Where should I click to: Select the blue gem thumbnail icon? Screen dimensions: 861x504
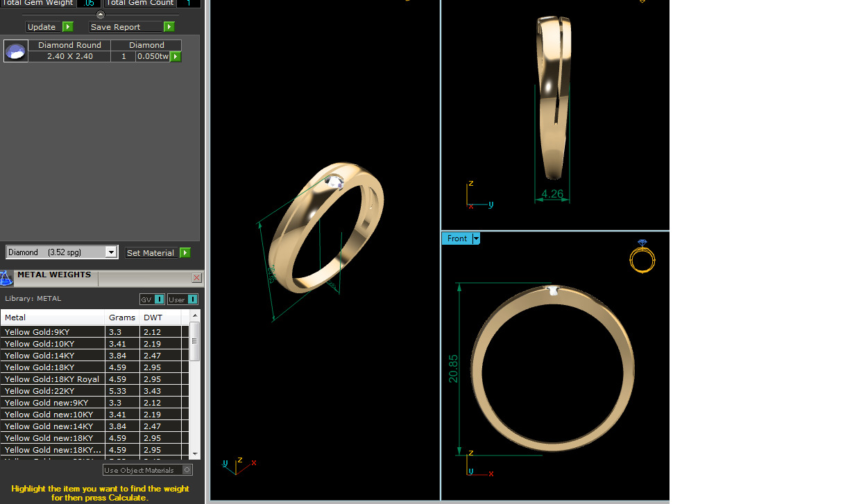click(x=16, y=51)
